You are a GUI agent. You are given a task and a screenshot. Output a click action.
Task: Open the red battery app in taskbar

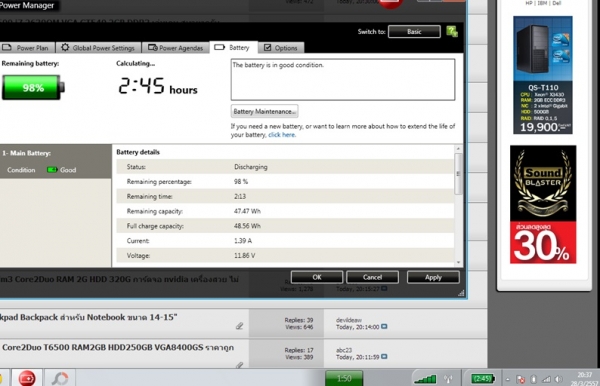click(x=27, y=378)
